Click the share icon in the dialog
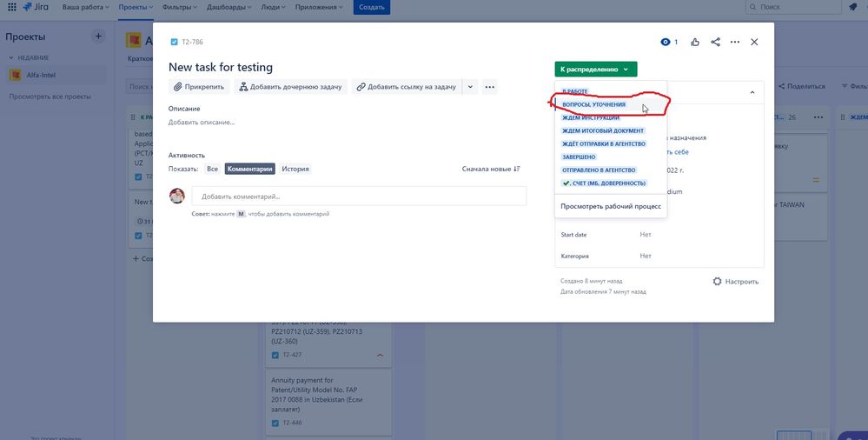The width and height of the screenshot is (868, 440). [x=715, y=42]
